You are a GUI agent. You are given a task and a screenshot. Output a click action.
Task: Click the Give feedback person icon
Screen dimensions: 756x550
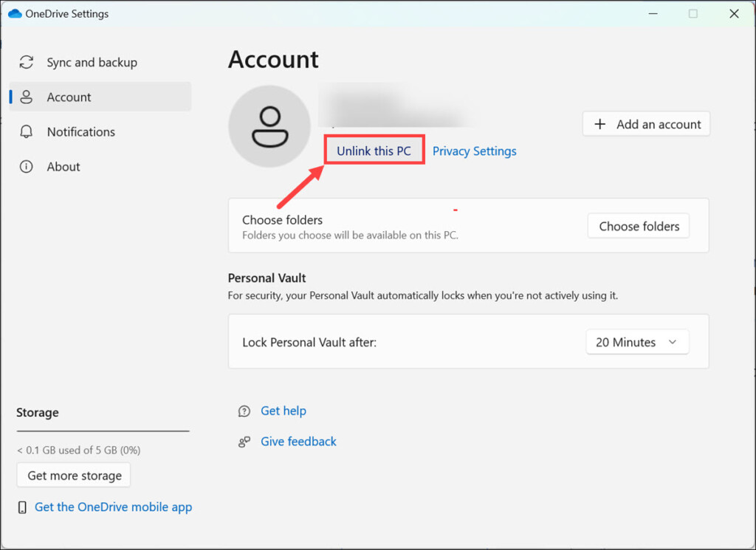[x=244, y=442]
